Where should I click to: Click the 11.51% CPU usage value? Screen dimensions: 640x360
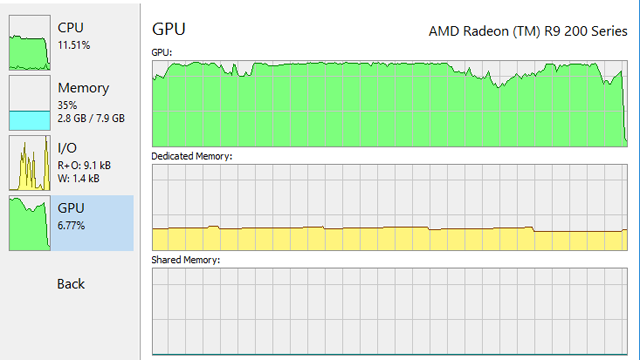(73, 45)
